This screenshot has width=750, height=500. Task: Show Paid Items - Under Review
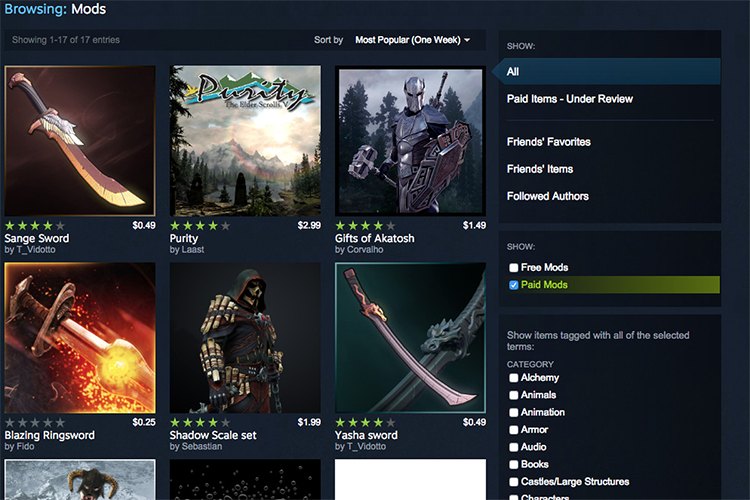569,99
